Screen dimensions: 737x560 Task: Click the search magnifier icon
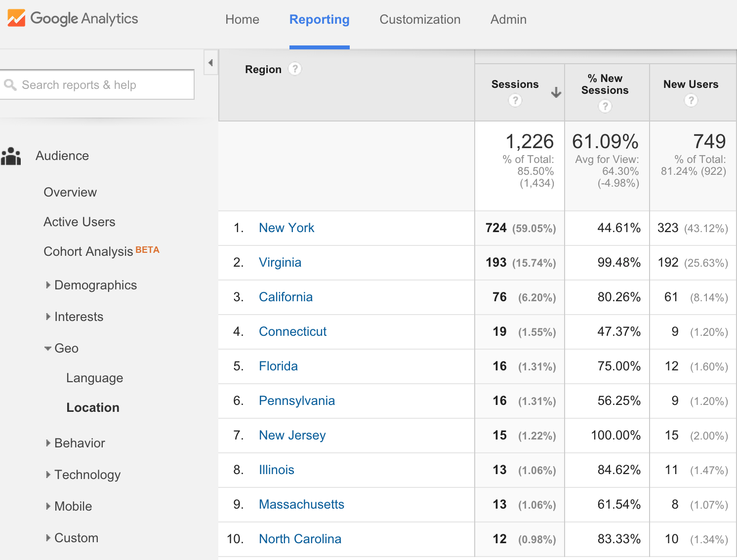(x=10, y=85)
